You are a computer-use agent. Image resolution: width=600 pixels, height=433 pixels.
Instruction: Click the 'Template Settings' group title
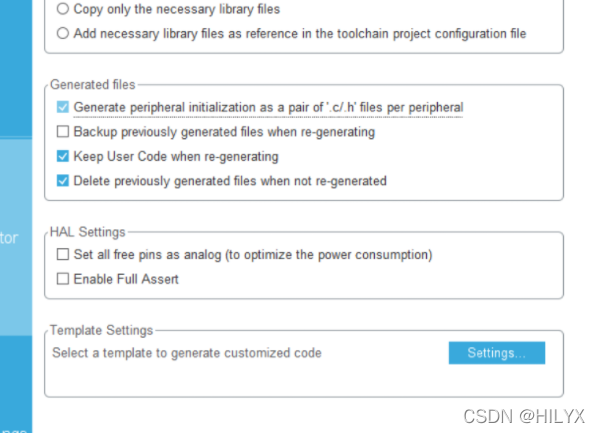point(102,330)
